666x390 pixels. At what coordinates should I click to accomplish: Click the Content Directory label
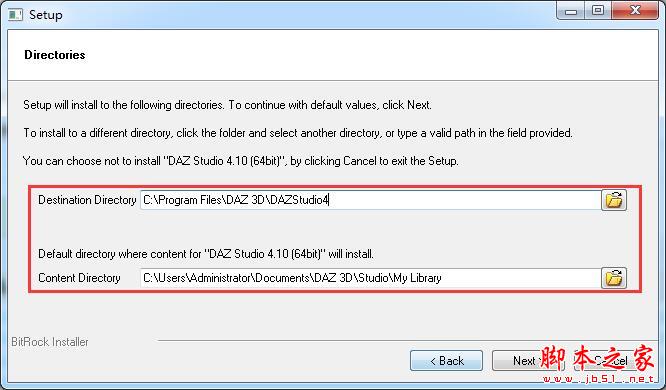79,278
